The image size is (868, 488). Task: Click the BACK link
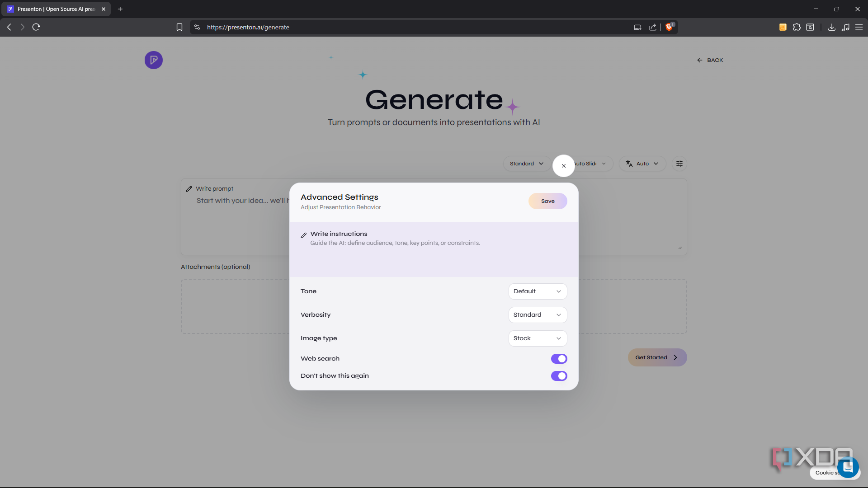pyautogui.click(x=710, y=60)
